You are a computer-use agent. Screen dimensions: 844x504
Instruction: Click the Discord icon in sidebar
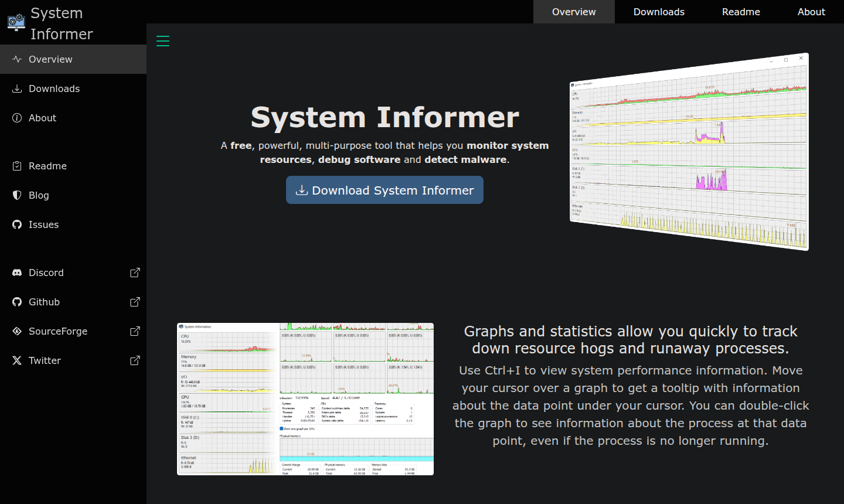click(x=17, y=273)
